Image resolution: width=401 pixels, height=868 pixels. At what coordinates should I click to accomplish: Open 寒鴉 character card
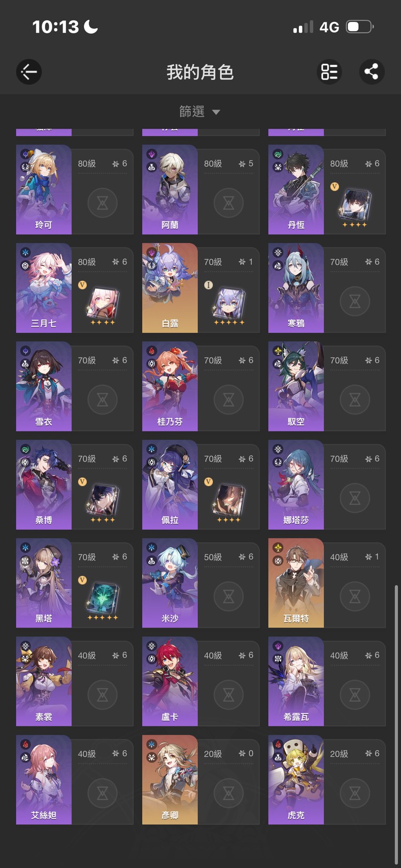click(327, 288)
